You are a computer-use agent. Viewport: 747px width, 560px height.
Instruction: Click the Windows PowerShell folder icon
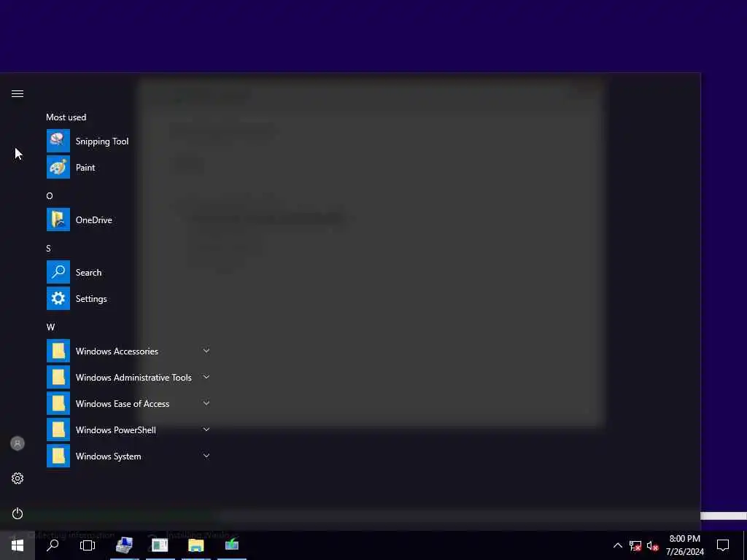(58, 429)
